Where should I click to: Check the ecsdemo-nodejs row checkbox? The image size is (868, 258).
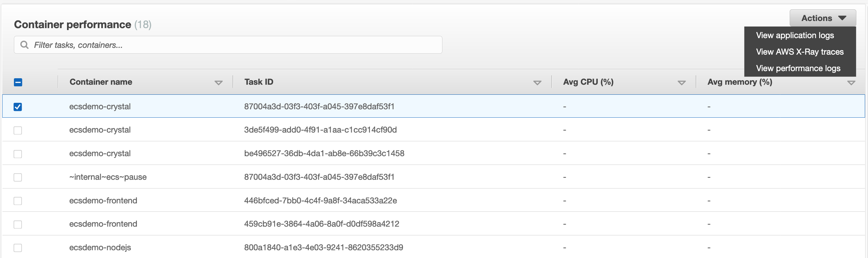coord(18,248)
